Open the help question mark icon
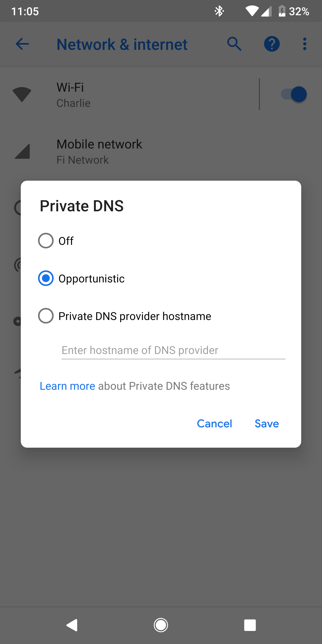 [x=272, y=44]
